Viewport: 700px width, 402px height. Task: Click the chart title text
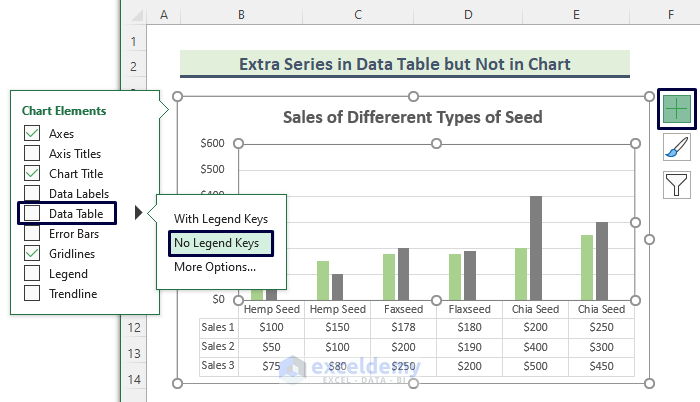[x=412, y=117]
